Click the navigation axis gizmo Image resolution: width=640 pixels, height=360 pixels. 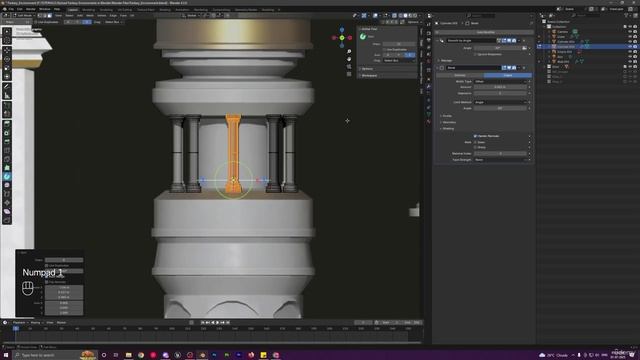coord(342,38)
